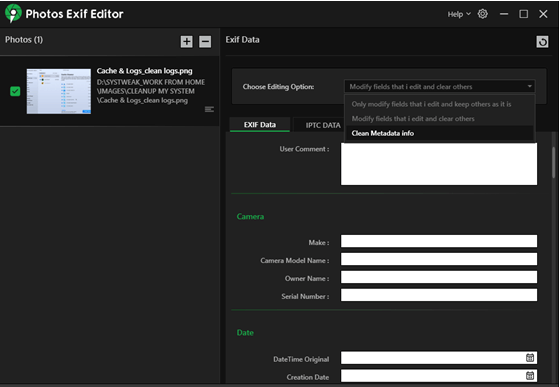The image size is (560, 387).
Task: Remove photos with the minus button
Action: (x=205, y=41)
